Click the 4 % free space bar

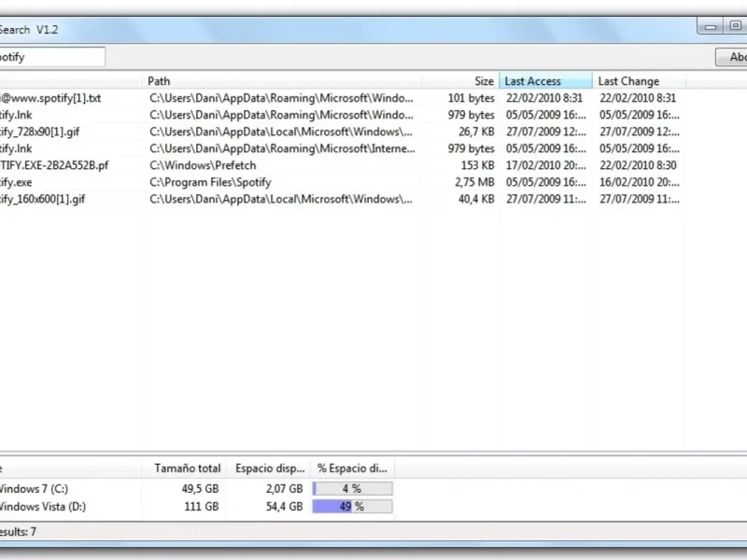pyautogui.click(x=353, y=488)
